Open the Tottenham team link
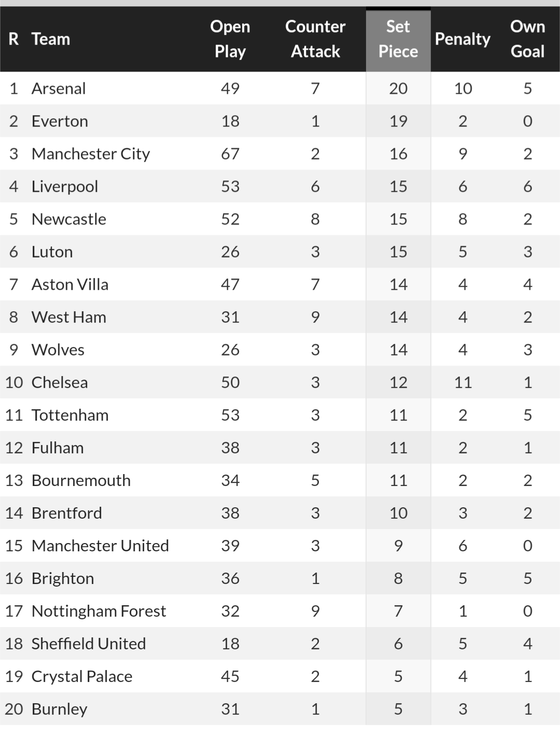 [70, 415]
